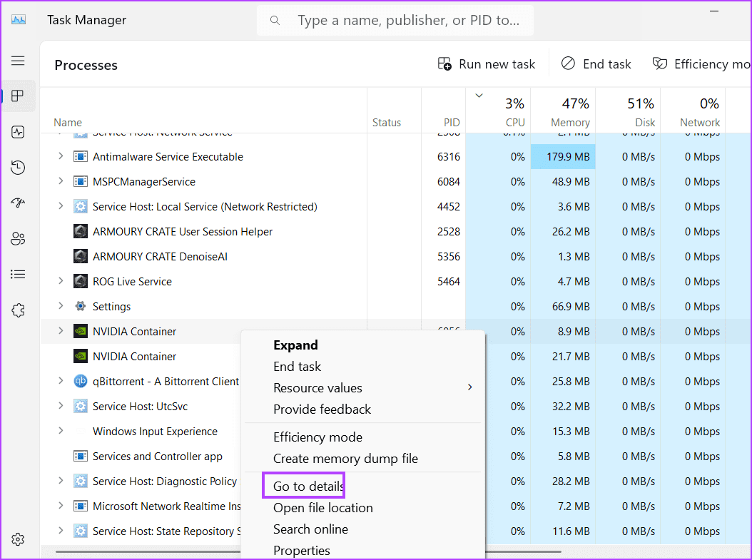Viewport: 752px width, 560px height.
Task: Sort by Memory column header
Action: click(x=563, y=111)
